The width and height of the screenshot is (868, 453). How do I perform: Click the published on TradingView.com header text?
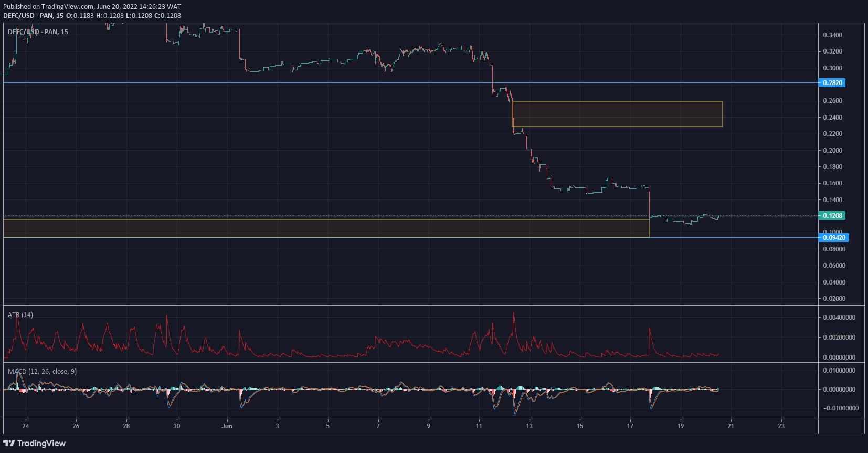pyautogui.click(x=92, y=7)
